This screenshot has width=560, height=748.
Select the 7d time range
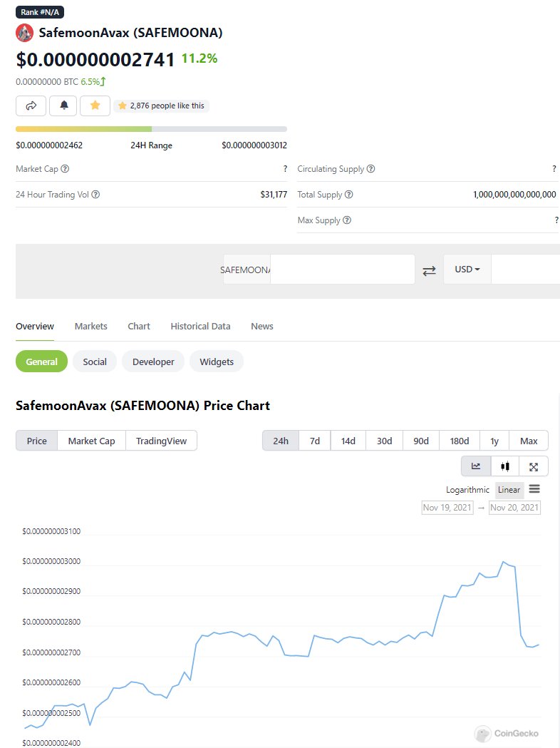coord(314,441)
